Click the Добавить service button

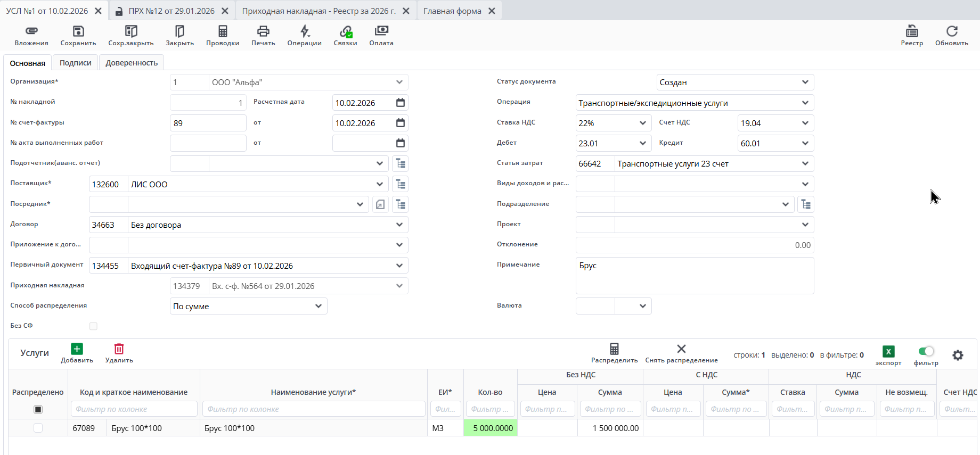[77, 353]
